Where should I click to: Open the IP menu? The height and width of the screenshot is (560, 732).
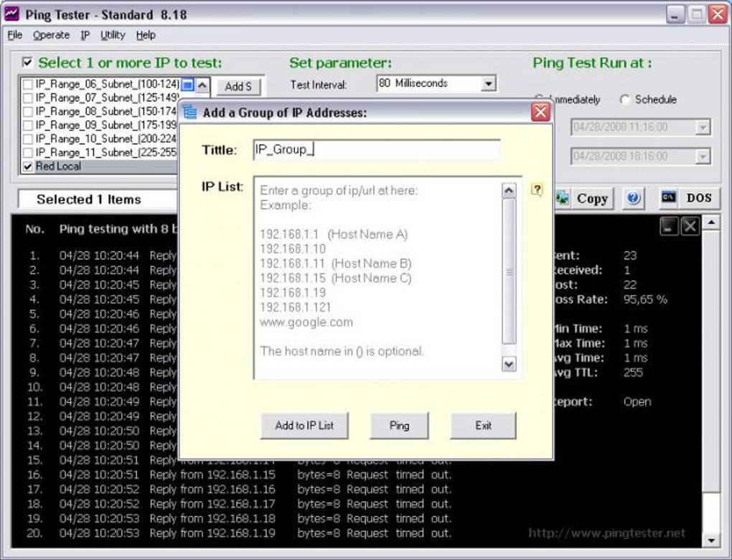coord(85,35)
